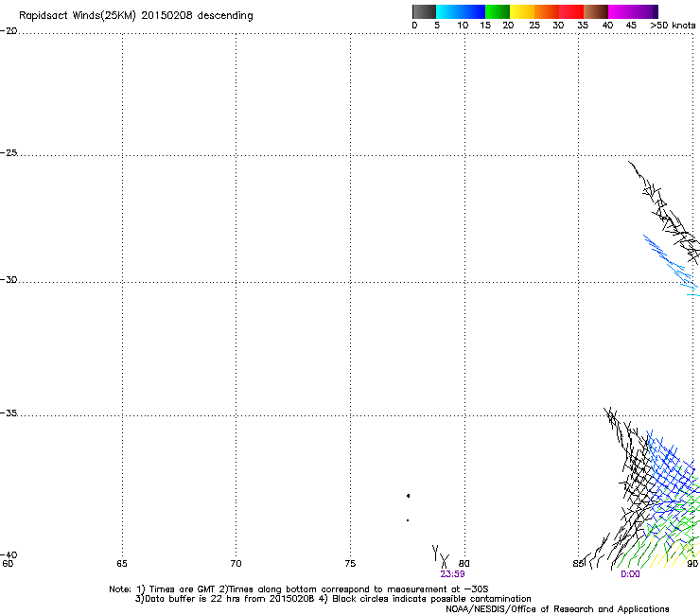Viewport: 700px width, 615px height.
Task: Click the '-40' latitude axis label
Action: [x=9, y=554]
